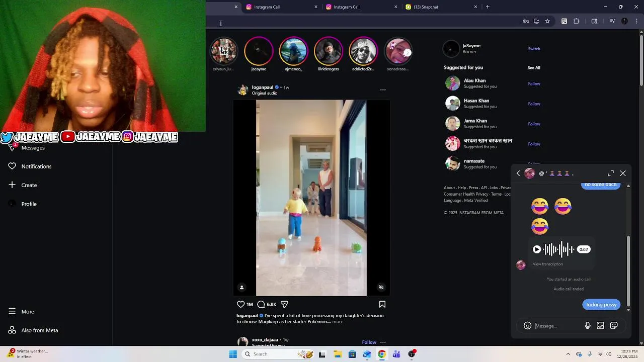Click the Chrome taskbar icon
Image resolution: width=644 pixels, height=362 pixels.
pos(382,354)
